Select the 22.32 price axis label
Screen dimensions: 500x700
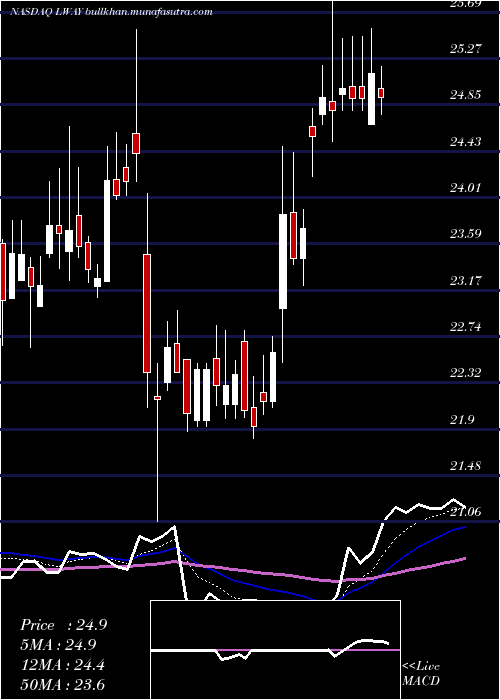[x=465, y=373]
